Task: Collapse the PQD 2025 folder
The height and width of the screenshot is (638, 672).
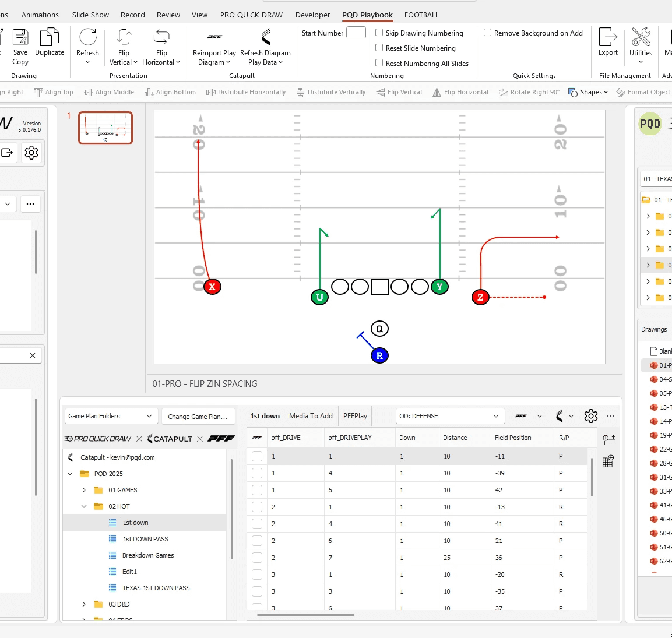Action: [x=70, y=474]
